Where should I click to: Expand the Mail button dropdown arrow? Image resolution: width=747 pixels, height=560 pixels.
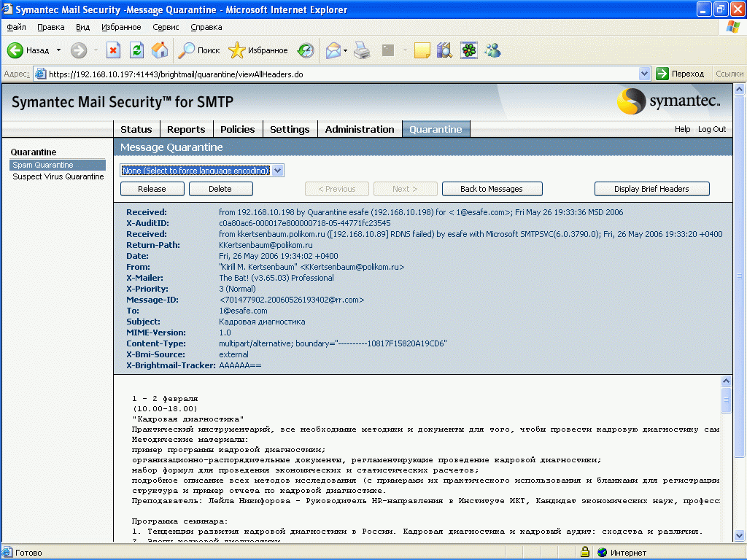[345, 50]
